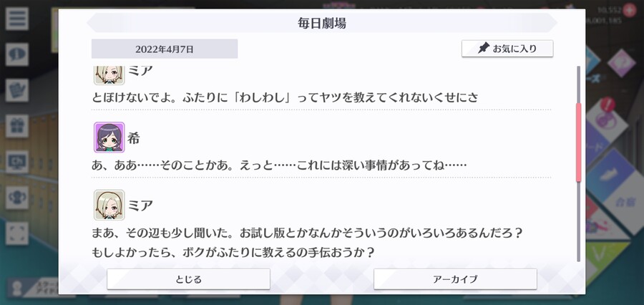Open the channel monitor icon

tap(17, 162)
